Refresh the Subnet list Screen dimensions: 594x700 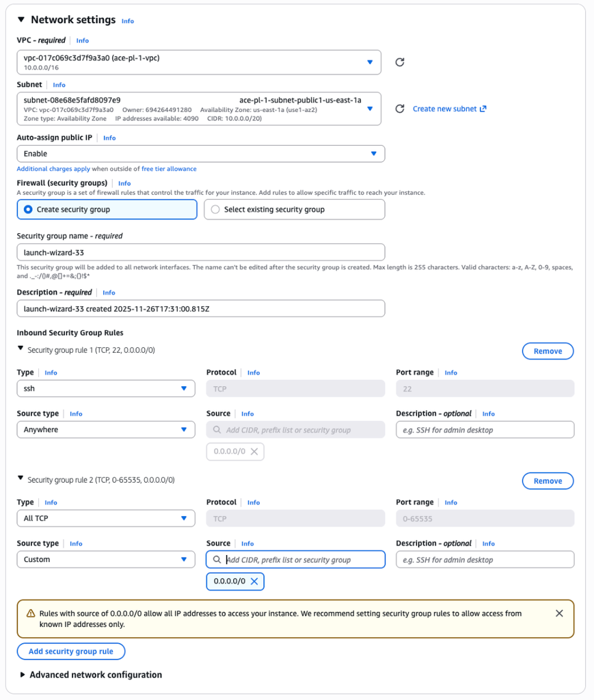[400, 108]
